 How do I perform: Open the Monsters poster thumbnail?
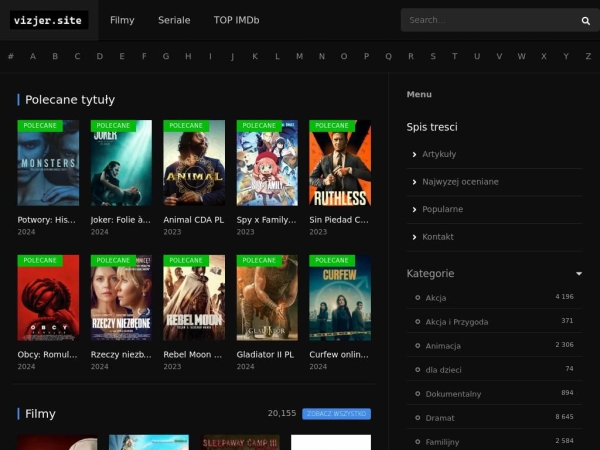(x=48, y=163)
